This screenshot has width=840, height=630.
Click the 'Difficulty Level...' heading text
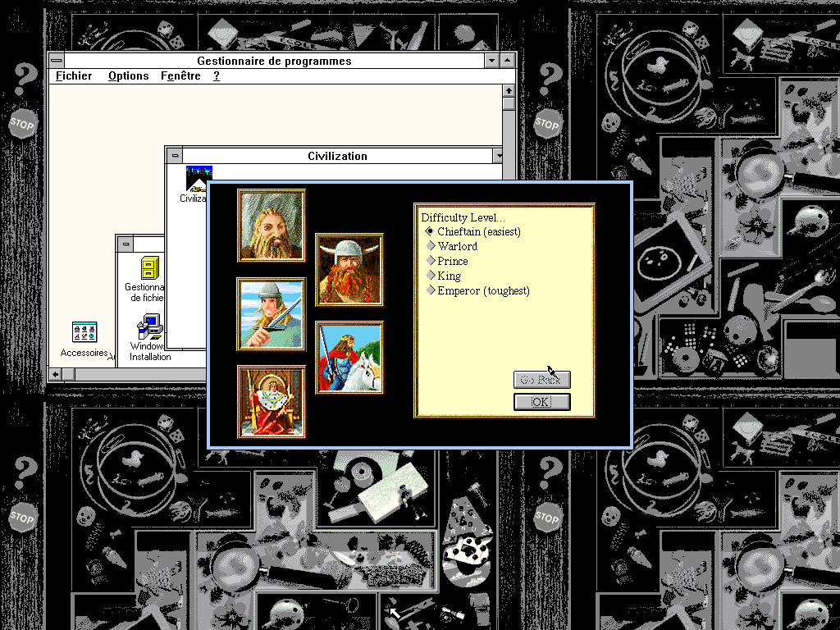(x=463, y=217)
